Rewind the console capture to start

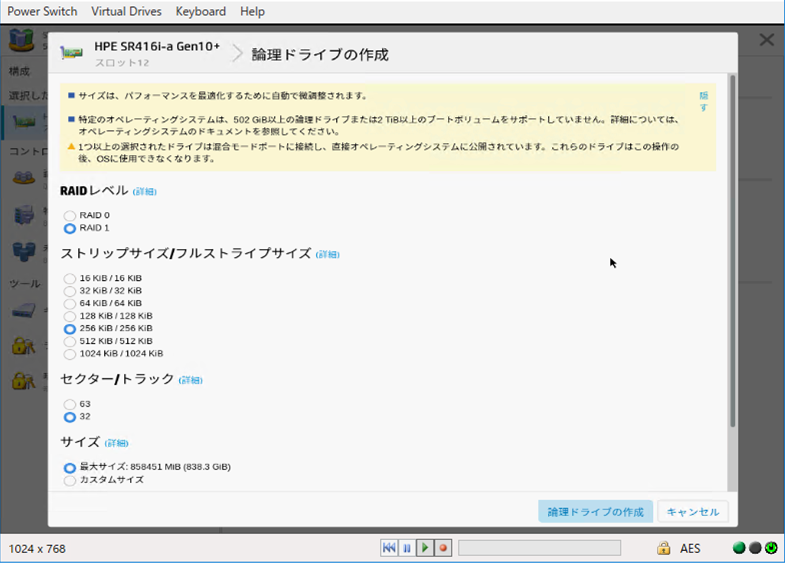point(389,548)
